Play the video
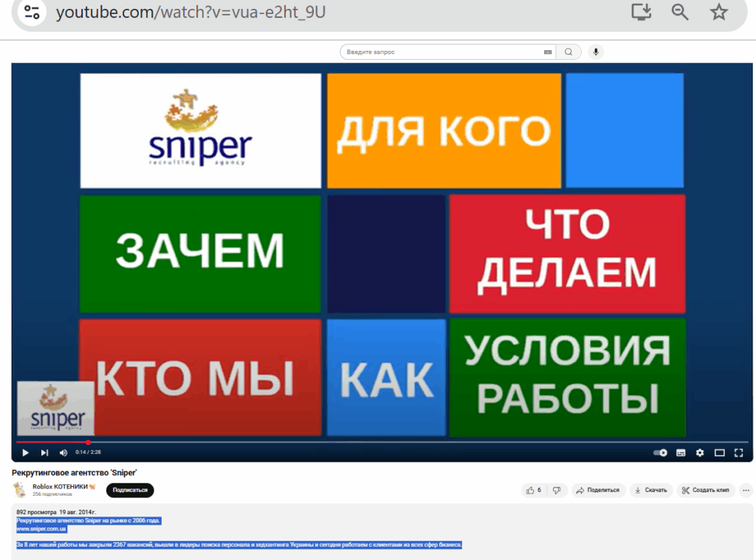This screenshot has width=756, height=560. click(25, 452)
